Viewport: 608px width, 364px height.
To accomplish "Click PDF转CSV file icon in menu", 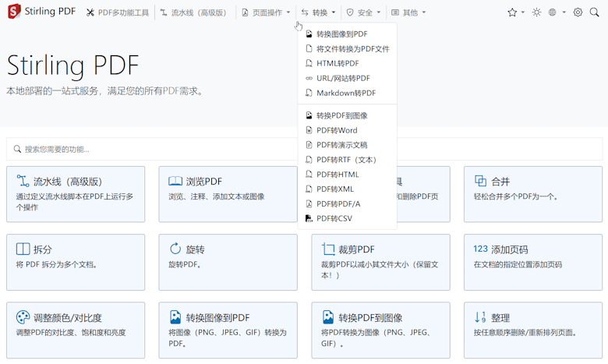I will [309, 218].
